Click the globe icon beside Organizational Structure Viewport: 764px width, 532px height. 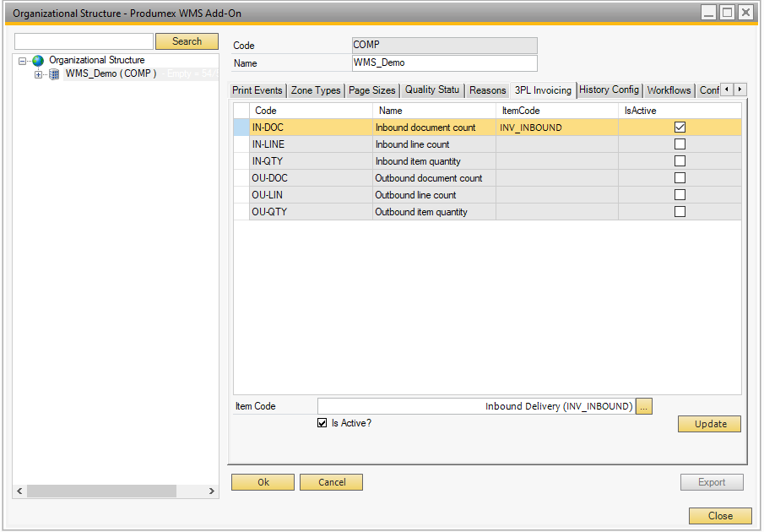click(37, 61)
